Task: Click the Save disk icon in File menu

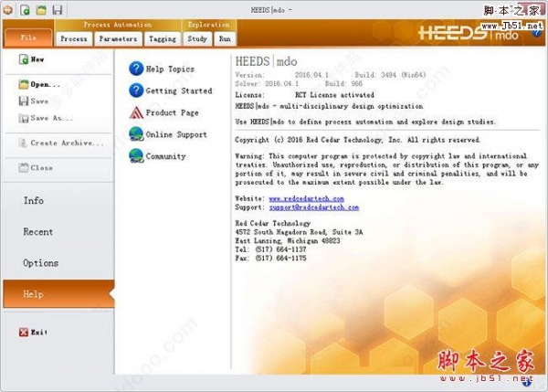Action: pos(24,101)
